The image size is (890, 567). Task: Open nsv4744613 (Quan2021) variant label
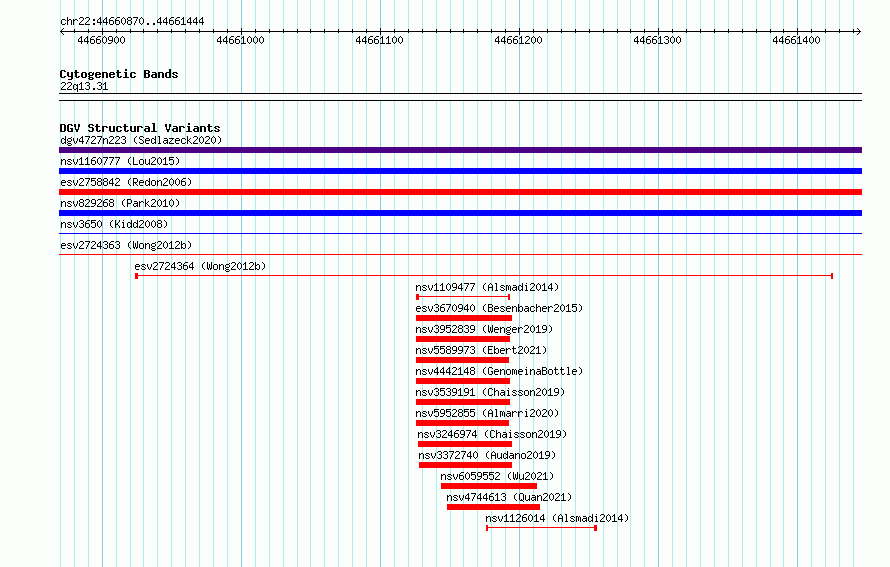tap(509, 497)
